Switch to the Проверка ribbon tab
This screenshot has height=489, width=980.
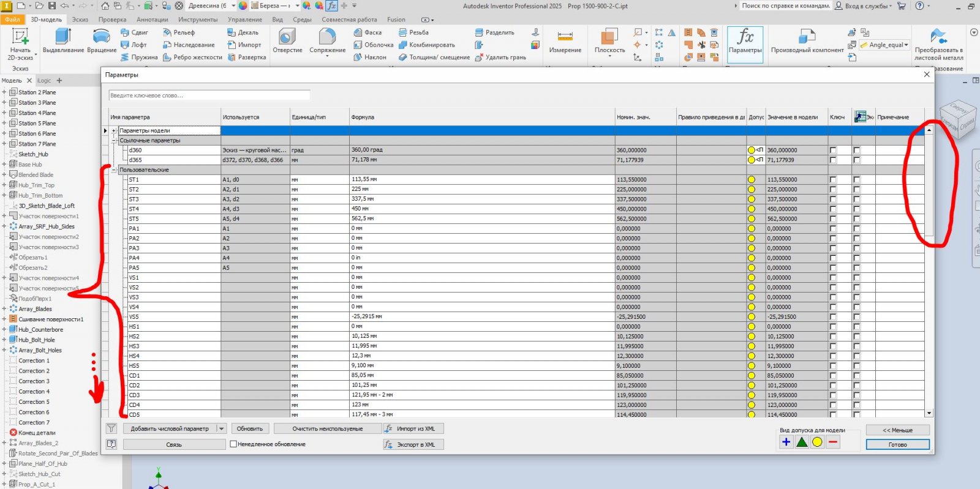[112, 20]
